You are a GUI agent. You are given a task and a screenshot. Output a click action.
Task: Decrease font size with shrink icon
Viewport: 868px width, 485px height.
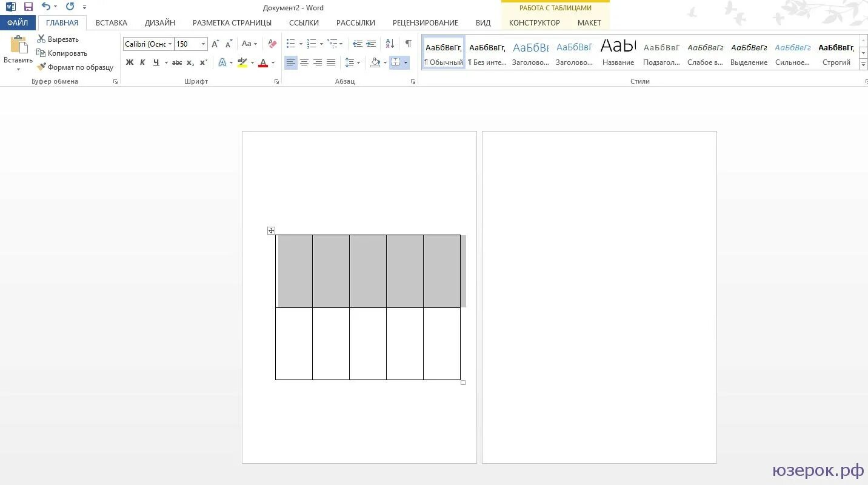click(x=229, y=44)
